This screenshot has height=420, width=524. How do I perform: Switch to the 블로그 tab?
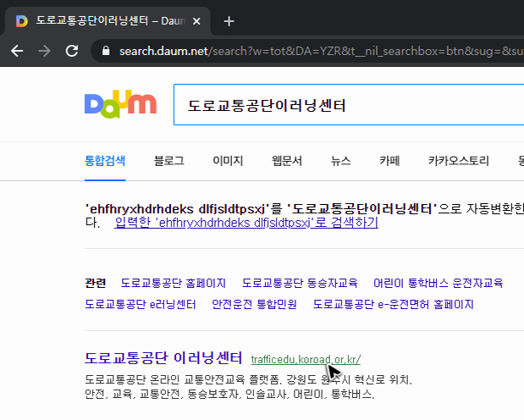(x=168, y=161)
